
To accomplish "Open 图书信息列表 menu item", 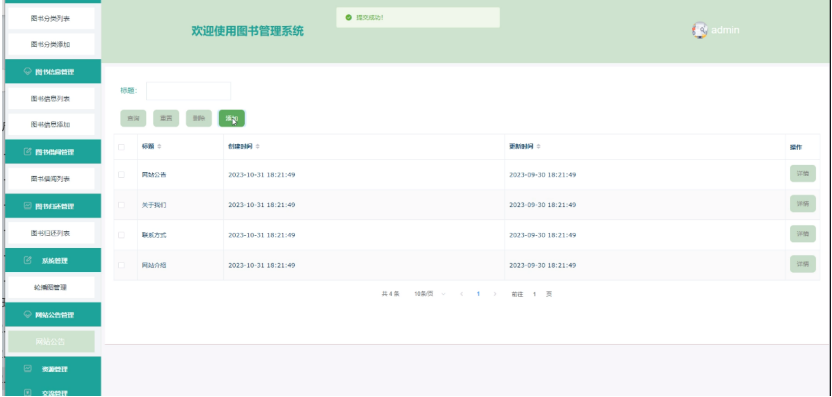I will 51,99.
